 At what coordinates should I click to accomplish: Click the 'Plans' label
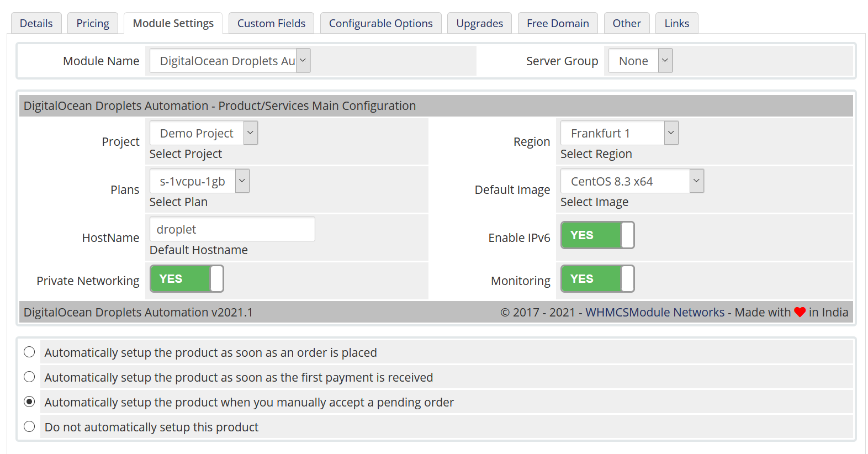click(x=125, y=190)
